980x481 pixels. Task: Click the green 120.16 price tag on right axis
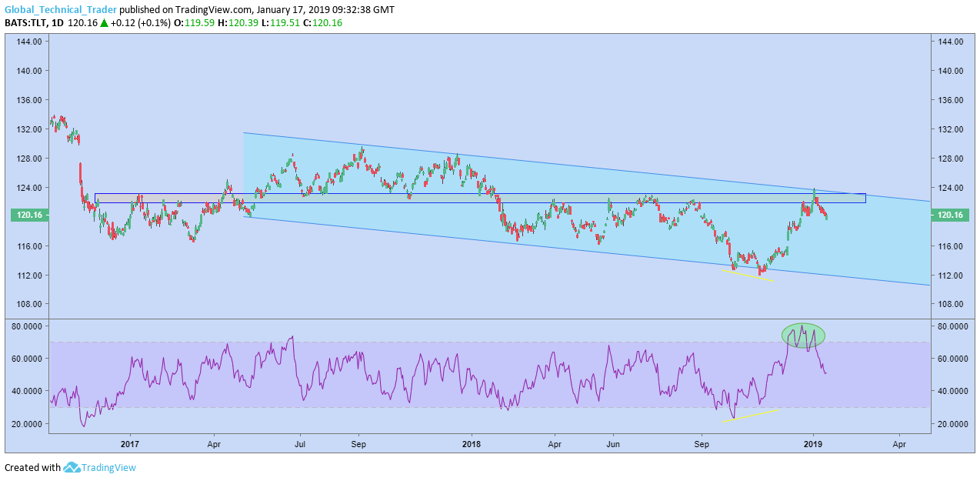coord(951,216)
